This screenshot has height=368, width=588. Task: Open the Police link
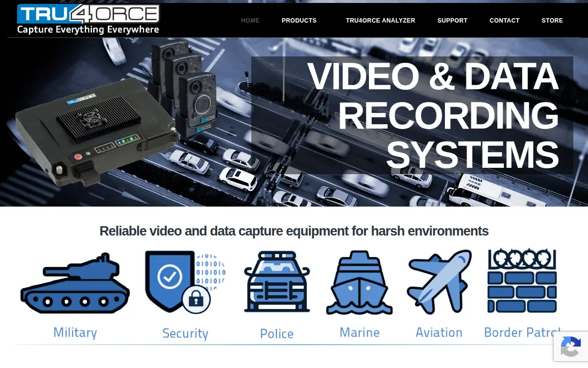coord(277,334)
